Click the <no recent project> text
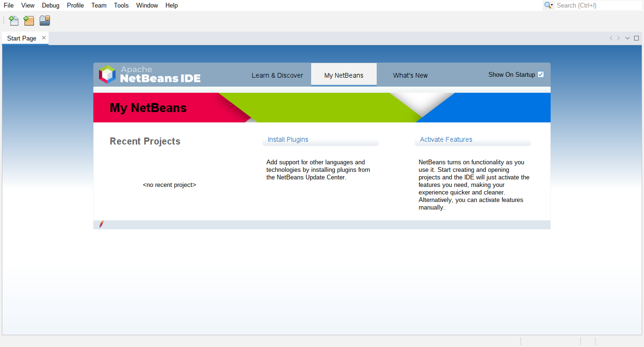Viewport: 644px width, 347px height. [x=169, y=185]
